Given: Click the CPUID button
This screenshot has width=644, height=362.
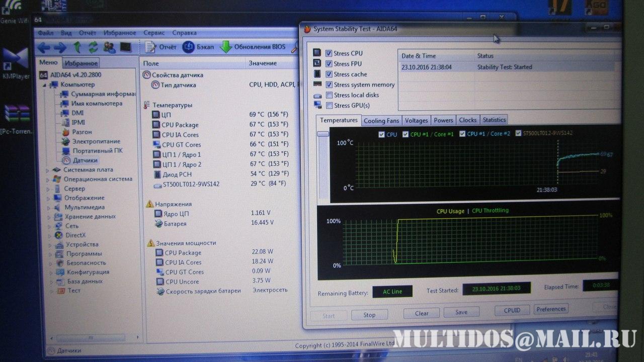Looking at the screenshot, I should pyautogui.click(x=512, y=310).
